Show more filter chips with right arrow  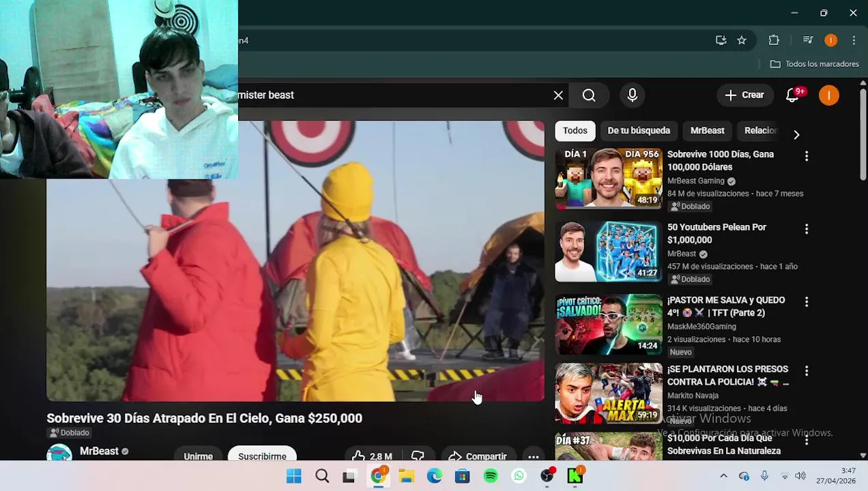[796, 134]
